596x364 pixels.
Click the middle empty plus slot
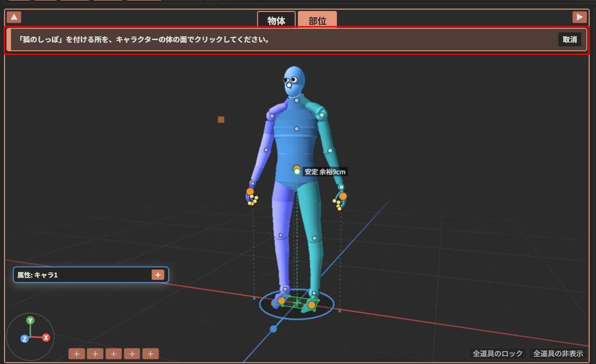(x=114, y=353)
